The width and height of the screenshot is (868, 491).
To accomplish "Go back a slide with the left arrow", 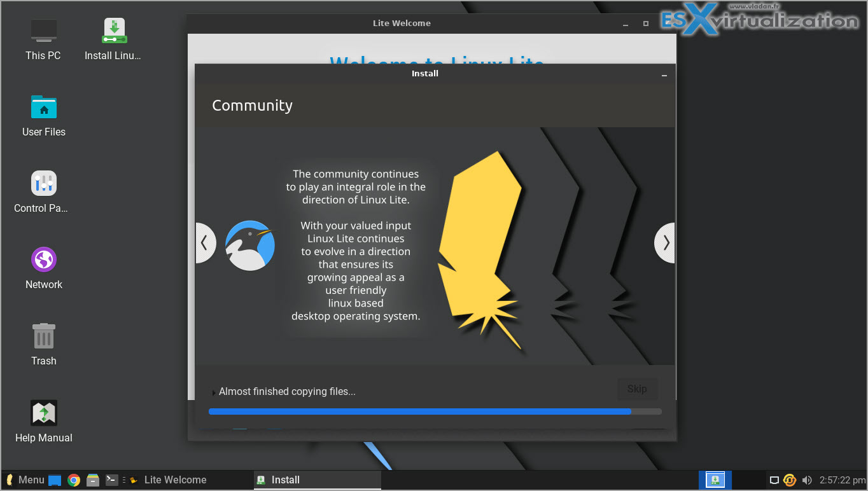I will coord(205,242).
